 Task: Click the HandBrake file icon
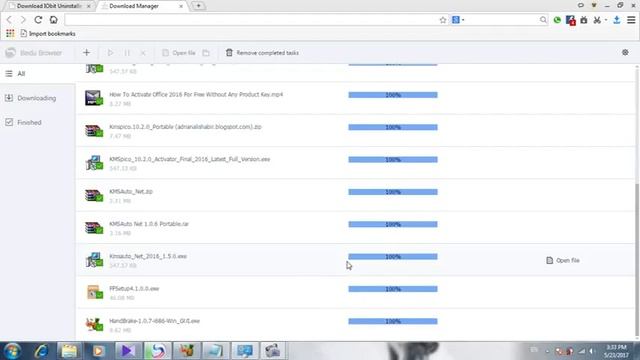pyautogui.click(x=94, y=324)
